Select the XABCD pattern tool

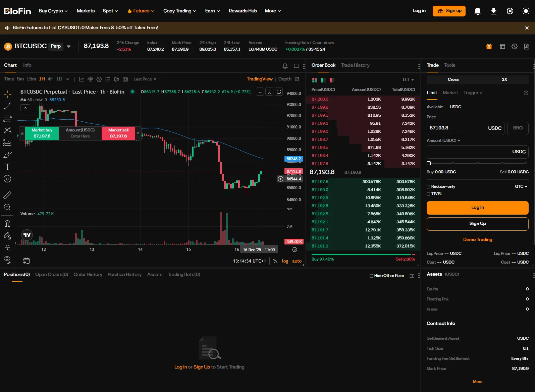7,130
